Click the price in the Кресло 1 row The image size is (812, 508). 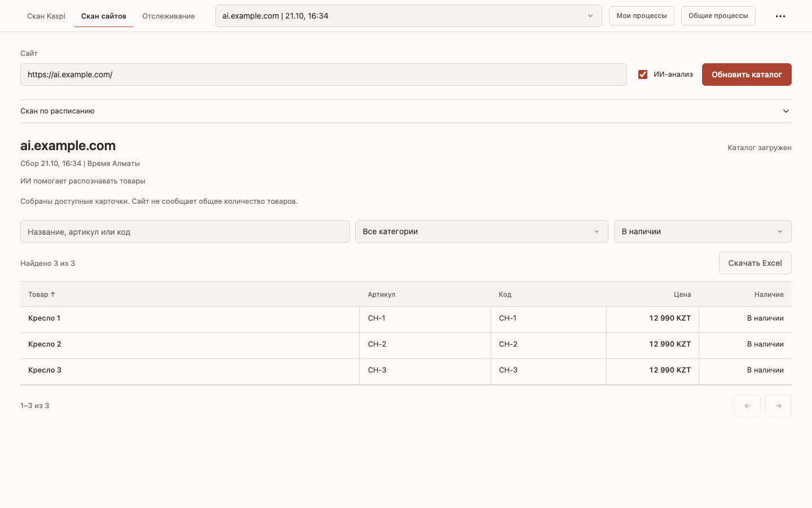[670, 318]
